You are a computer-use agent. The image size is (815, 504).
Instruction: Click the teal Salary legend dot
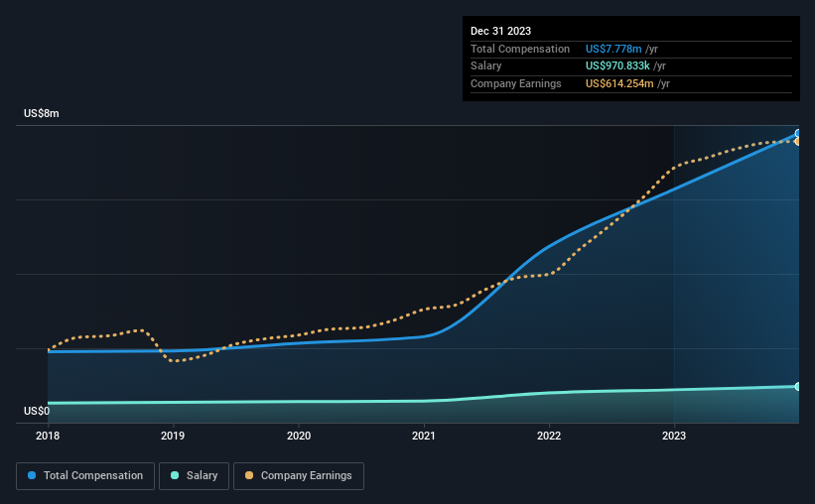tap(175, 475)
